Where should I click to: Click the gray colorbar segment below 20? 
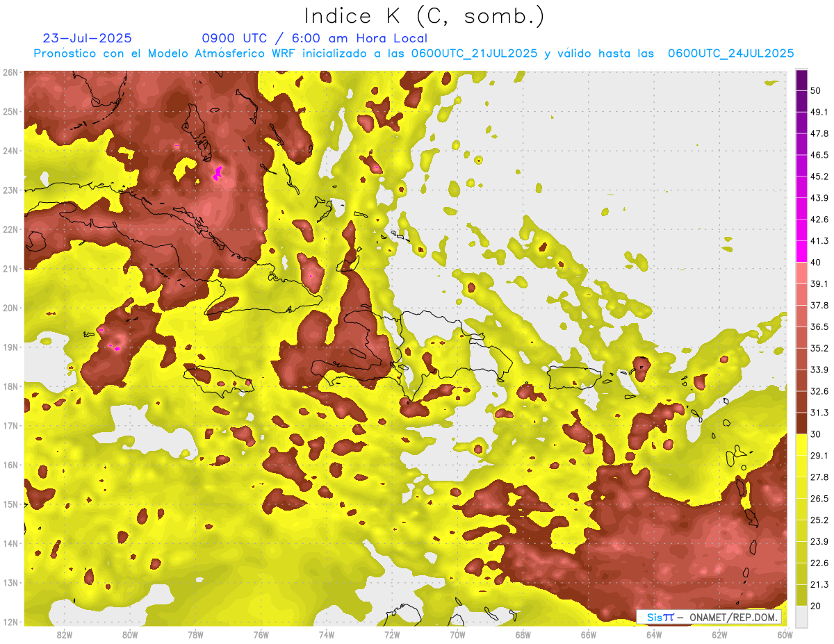coord(801,616)
